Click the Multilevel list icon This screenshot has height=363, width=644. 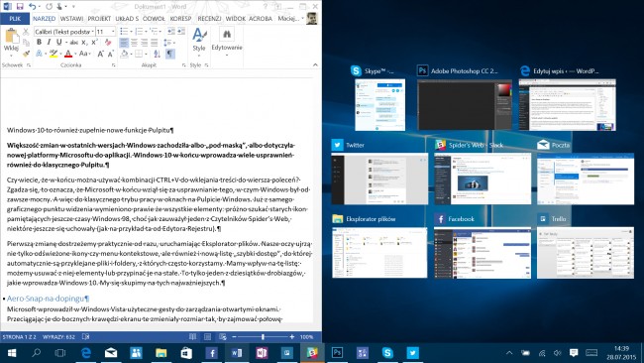pyautogui.click(x=154, y=32)
